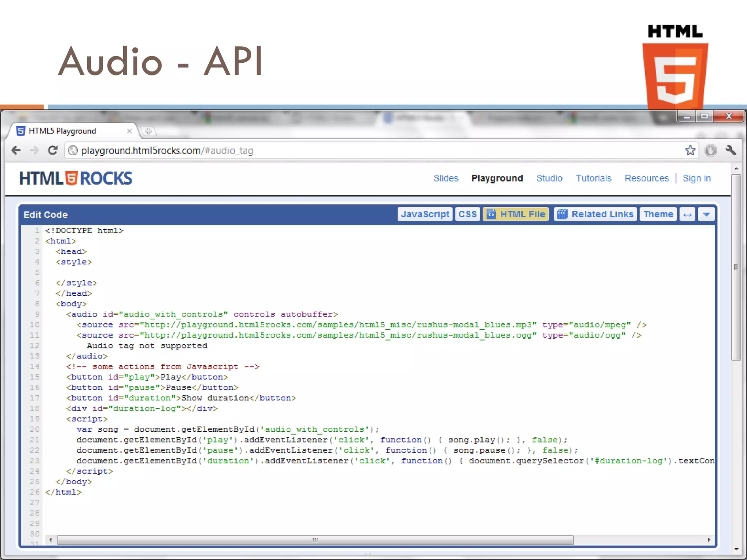Switch to the JavaScript code view

(425, 214)
